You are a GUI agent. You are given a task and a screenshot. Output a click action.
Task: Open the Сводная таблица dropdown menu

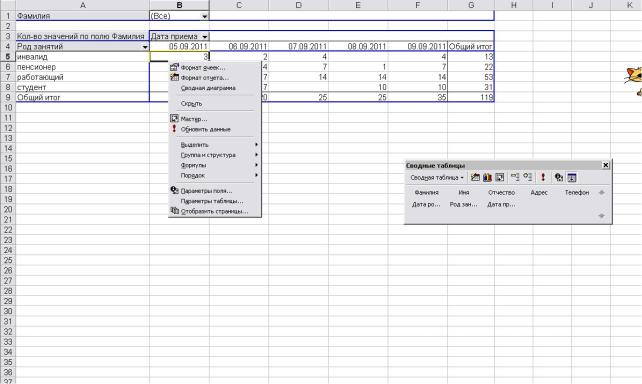coord(437,178)
